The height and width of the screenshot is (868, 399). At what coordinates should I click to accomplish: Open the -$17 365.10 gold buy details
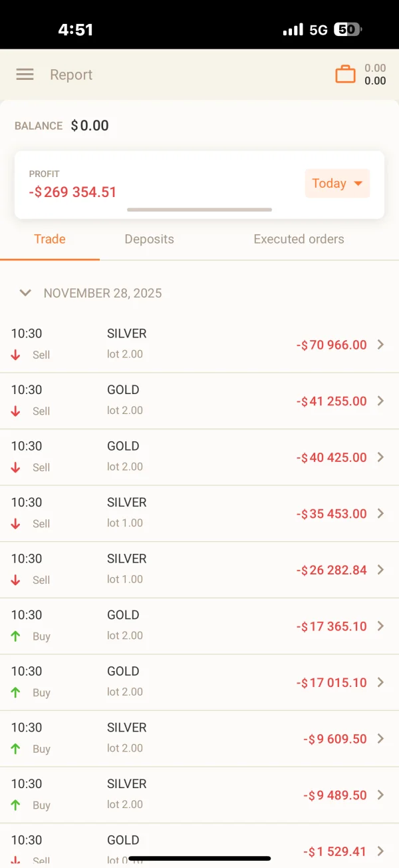(x=381, y=626)
